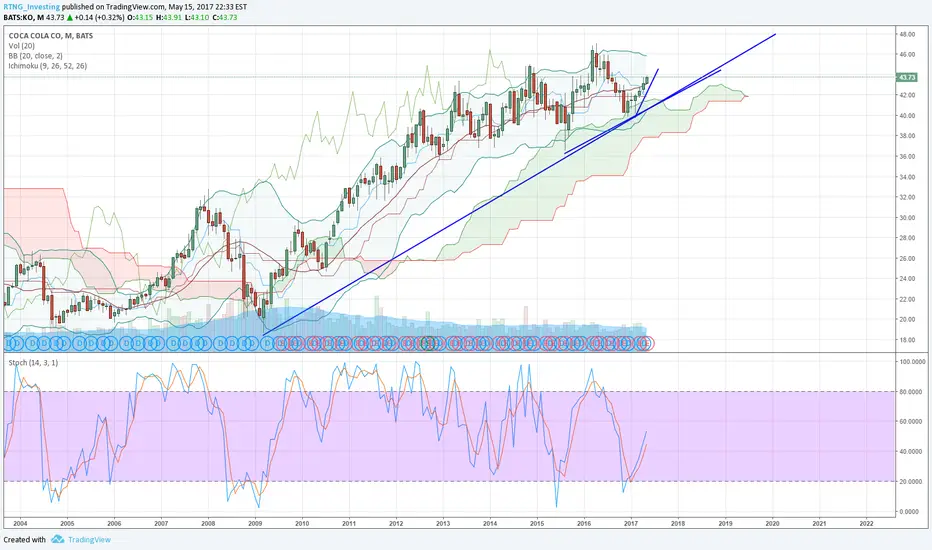This screenshot has height=550, width=932.
Task: Click the 2013 year label on the time axis
Action: pos(443,524)
